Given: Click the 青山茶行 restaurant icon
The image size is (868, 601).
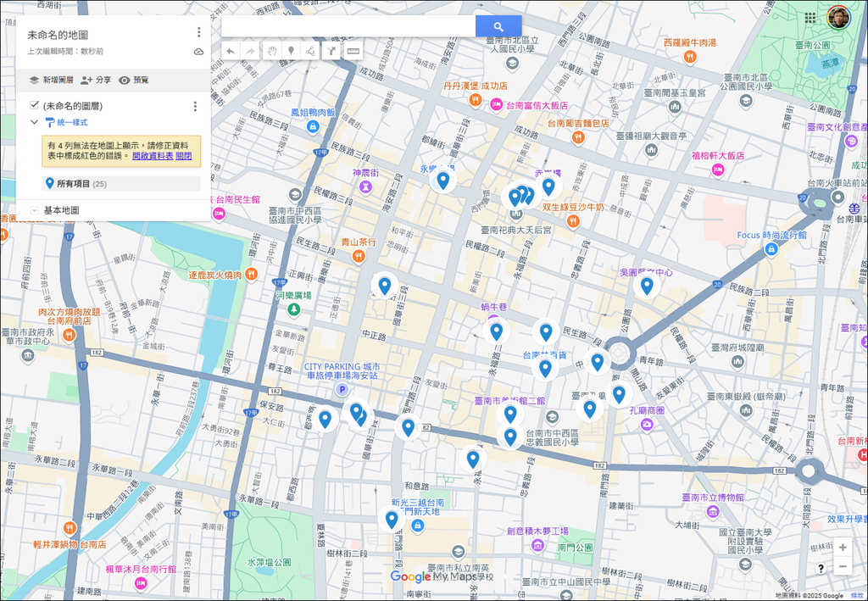Looking at the screenshot, I should (359, 256).
